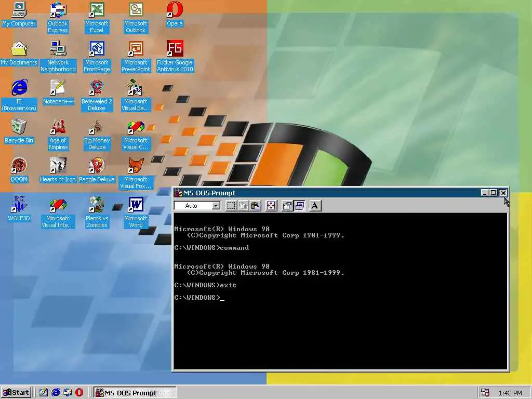532x399 pixels.
Task: Select Microsoft Outlook shortcut
Action: [x=136, y=18]
